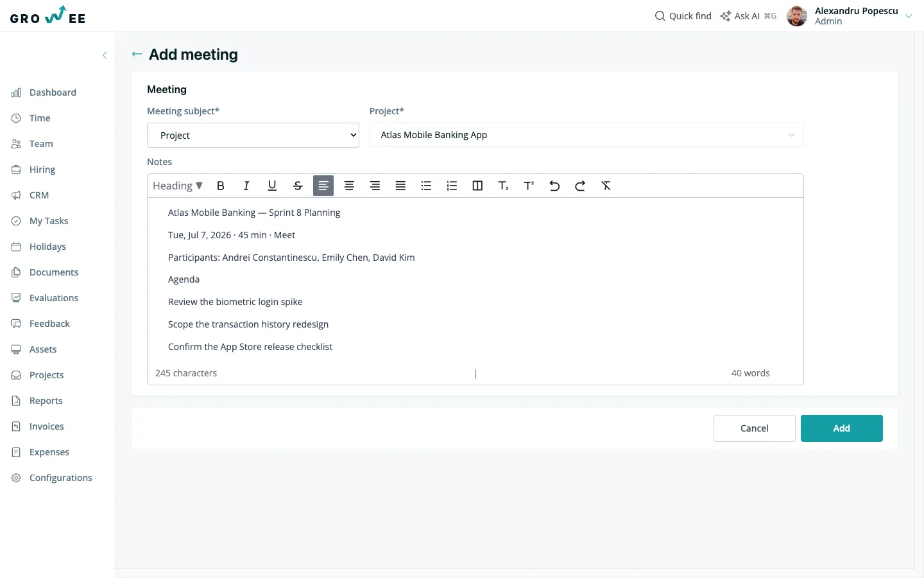The image size is (924, 578).
Task: Click 'Confirm the App Store release checklist'
Action: 250,347
